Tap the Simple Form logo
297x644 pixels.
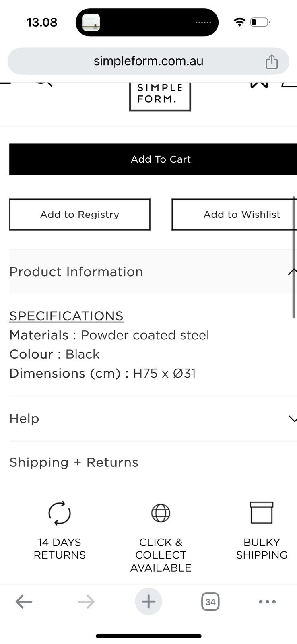point(160,96)
